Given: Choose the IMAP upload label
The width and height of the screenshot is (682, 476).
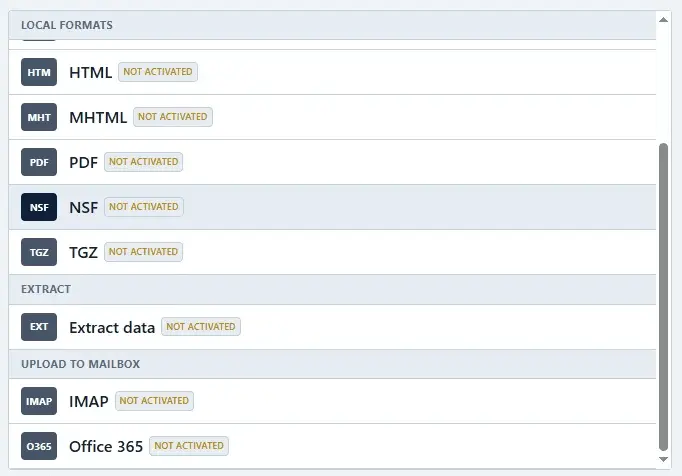Looking at the screenshot, I should click(89, 402).
